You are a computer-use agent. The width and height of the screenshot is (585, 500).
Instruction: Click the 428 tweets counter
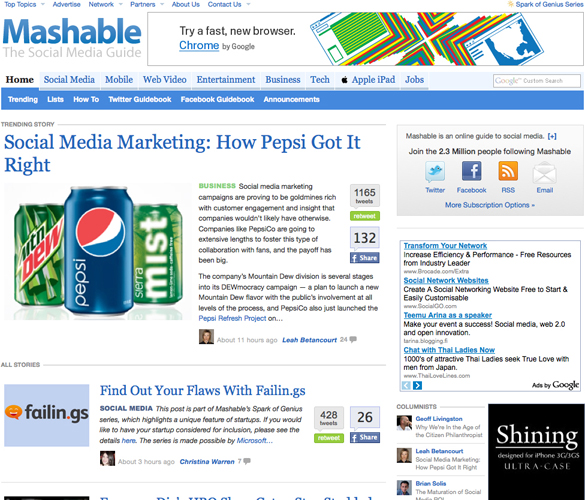point(329,418)
